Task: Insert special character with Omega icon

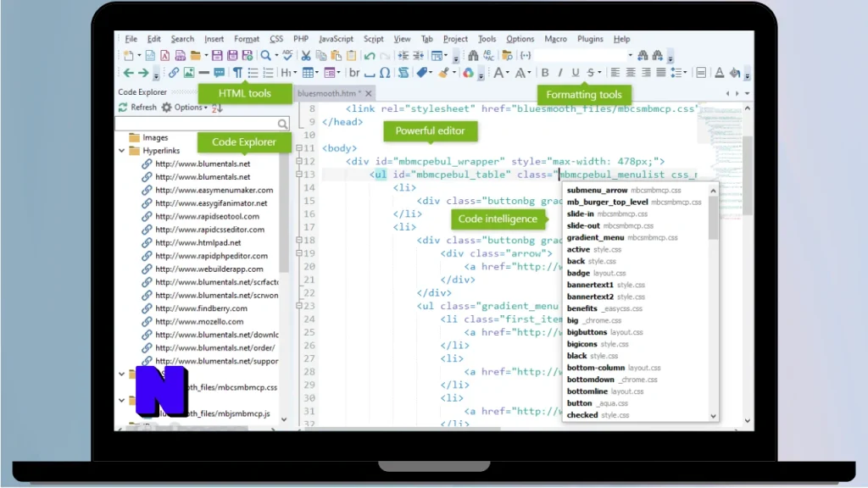Action: pos(385,73)
